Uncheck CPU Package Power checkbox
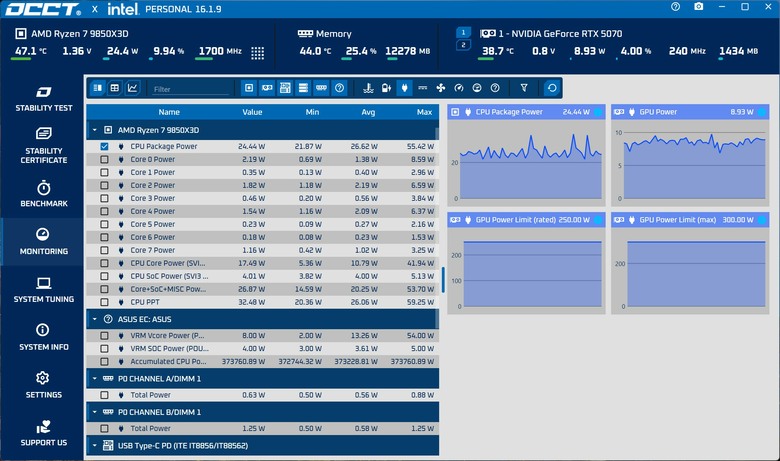The width and height of the screenshot is (780, 461). tap(104, 146)
